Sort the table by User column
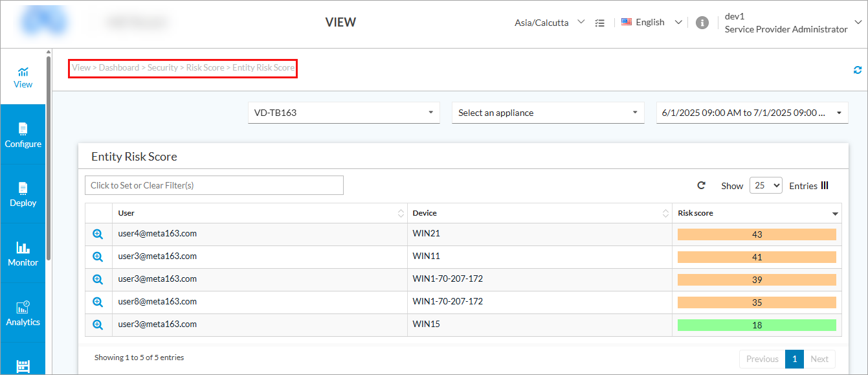The width and height of the screenshot is (868, 375). [260, 213]
